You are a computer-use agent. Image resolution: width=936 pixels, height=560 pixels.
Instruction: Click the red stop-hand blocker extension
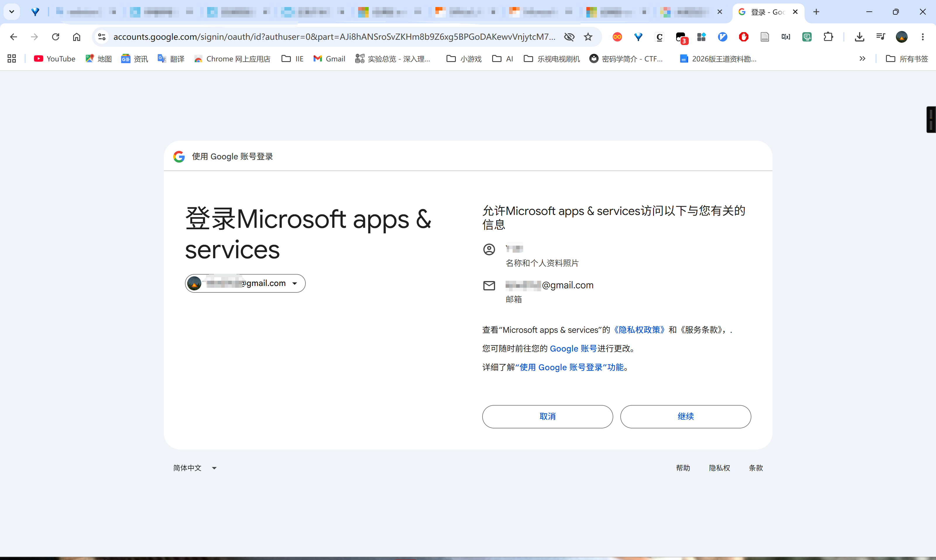744,37
